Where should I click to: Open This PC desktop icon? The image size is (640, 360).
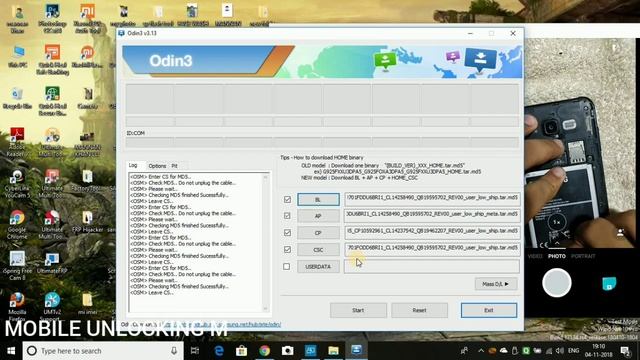(x=18, y=56)
